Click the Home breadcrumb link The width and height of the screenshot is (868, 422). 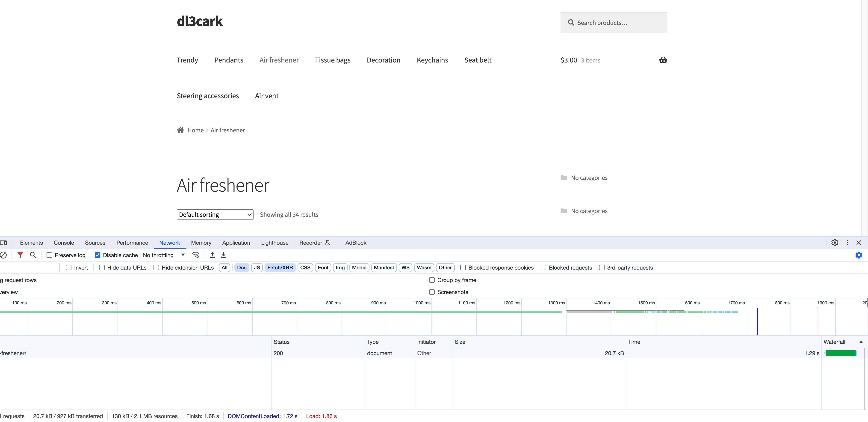pyautogui.click(x=195, y=130)
